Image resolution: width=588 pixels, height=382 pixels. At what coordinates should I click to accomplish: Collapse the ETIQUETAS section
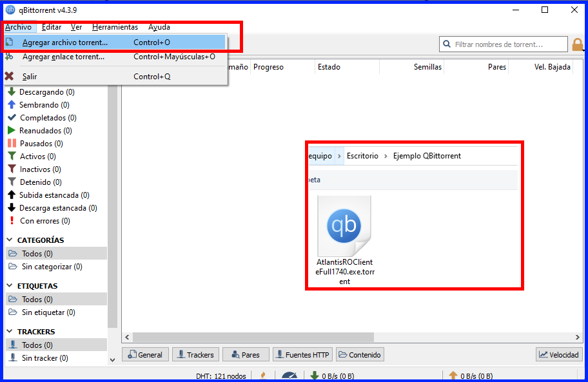click(x=10, y=286)
